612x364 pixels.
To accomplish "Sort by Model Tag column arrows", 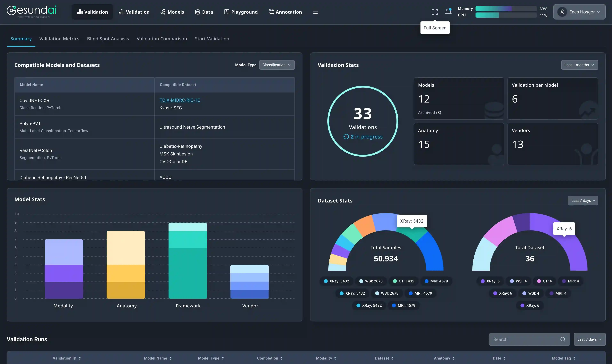I will (x=574, y=358).
